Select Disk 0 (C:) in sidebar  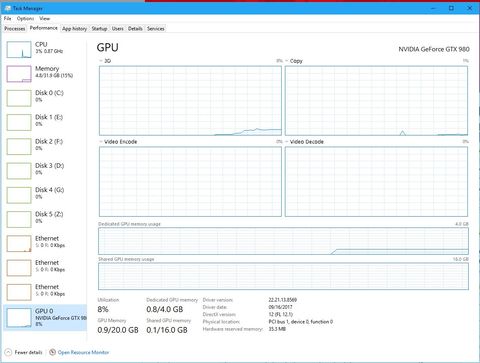pyautogui.click(x=45, y=98)
